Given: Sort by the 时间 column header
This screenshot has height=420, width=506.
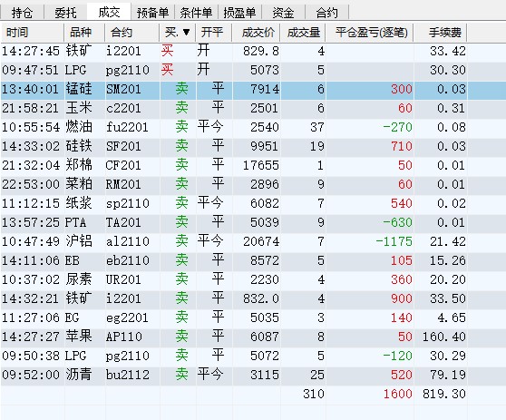Looking at the screenshot, I should point(33,33).
